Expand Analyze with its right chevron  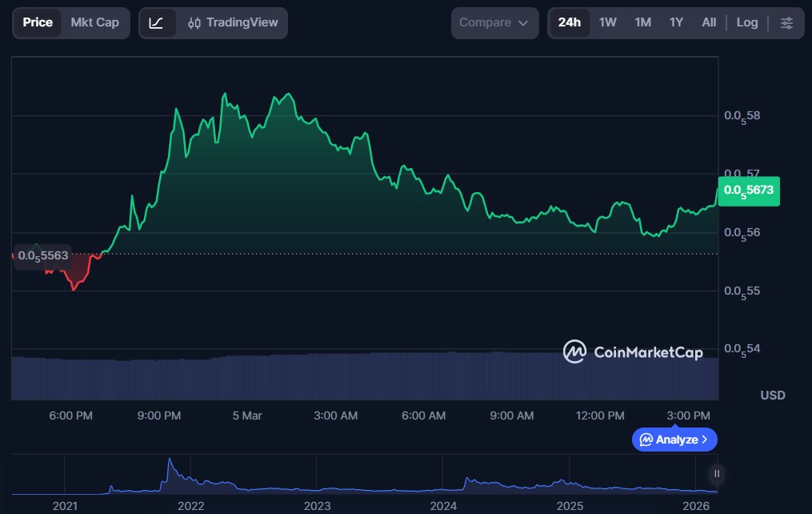click(705, 440)
